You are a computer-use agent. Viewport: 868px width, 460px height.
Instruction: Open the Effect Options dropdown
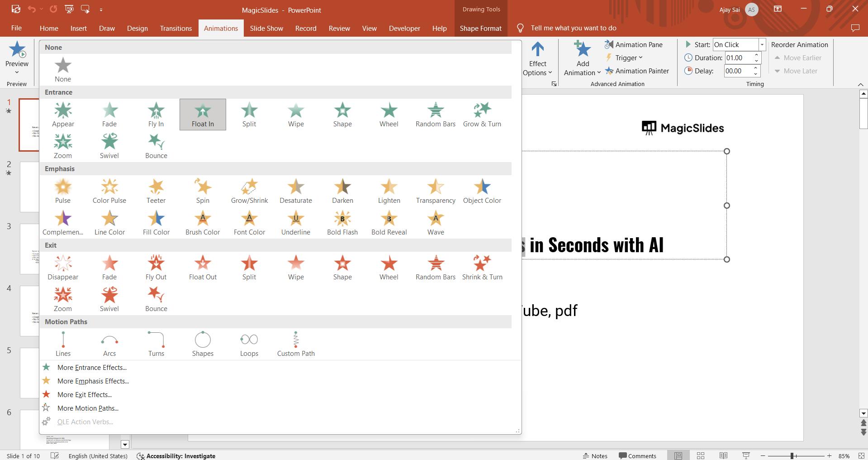537,58
